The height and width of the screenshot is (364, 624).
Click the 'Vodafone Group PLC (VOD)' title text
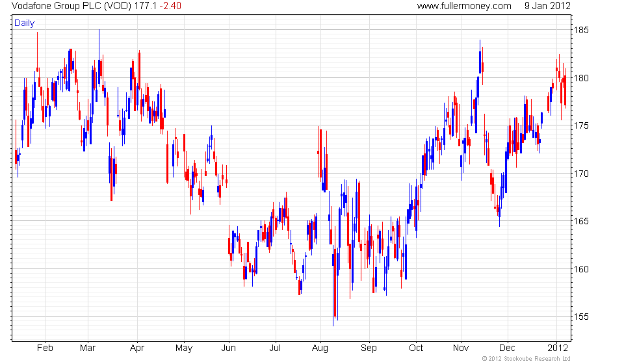[x=71, y=6]
